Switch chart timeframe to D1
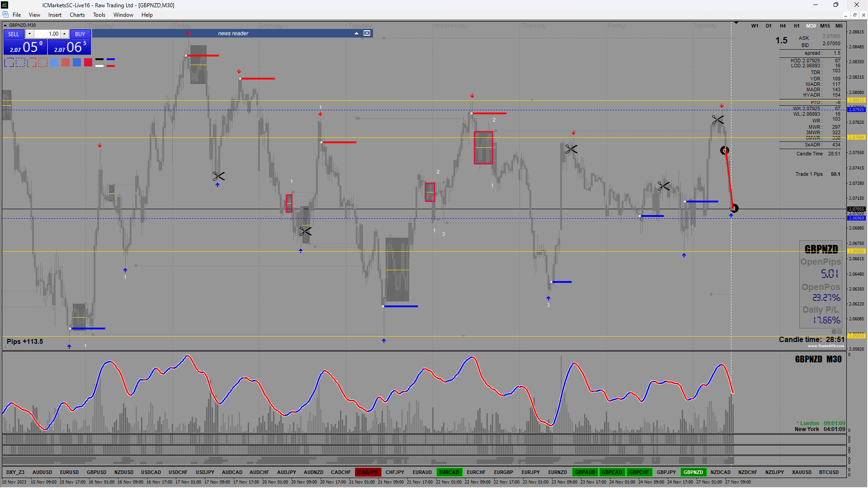The image size is (868, 488). tap(769, 26)
